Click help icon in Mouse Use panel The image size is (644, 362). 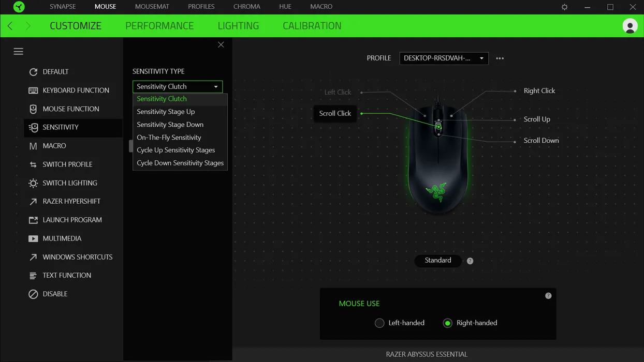click(x=548, y=296)
